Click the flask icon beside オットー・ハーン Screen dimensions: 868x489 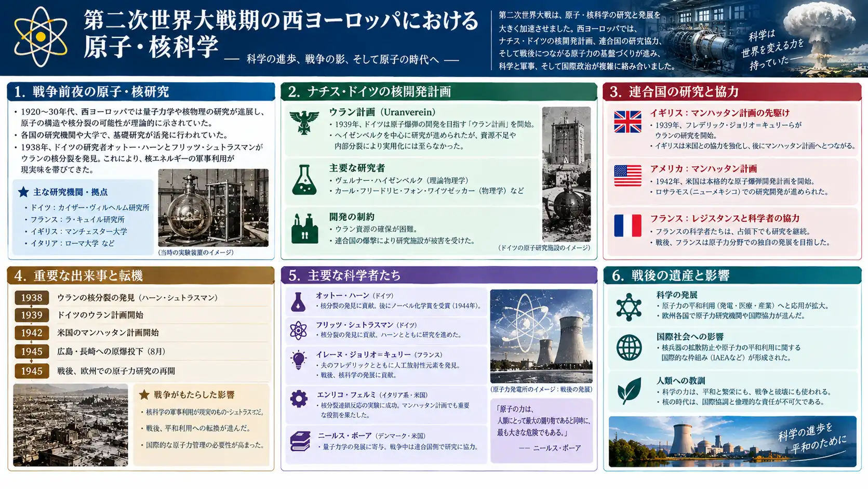(298, 302)
